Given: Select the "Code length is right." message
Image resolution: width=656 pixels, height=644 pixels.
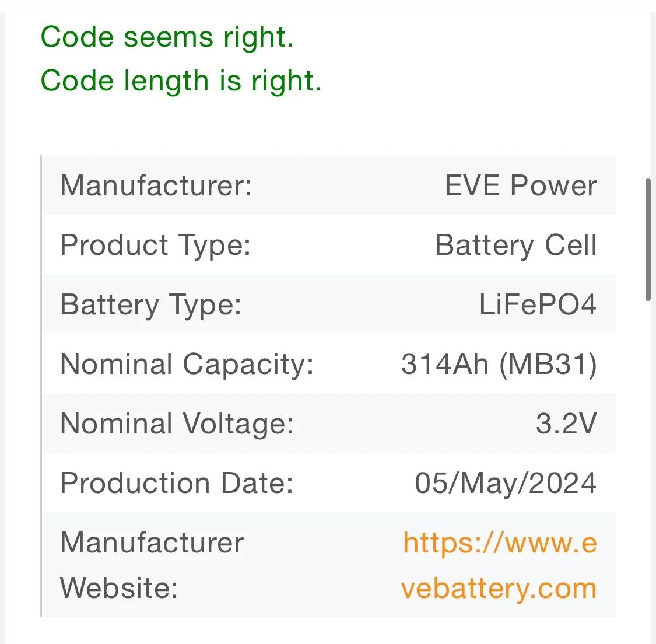Looking at the screenshot, I should click(x=181, y=80).
